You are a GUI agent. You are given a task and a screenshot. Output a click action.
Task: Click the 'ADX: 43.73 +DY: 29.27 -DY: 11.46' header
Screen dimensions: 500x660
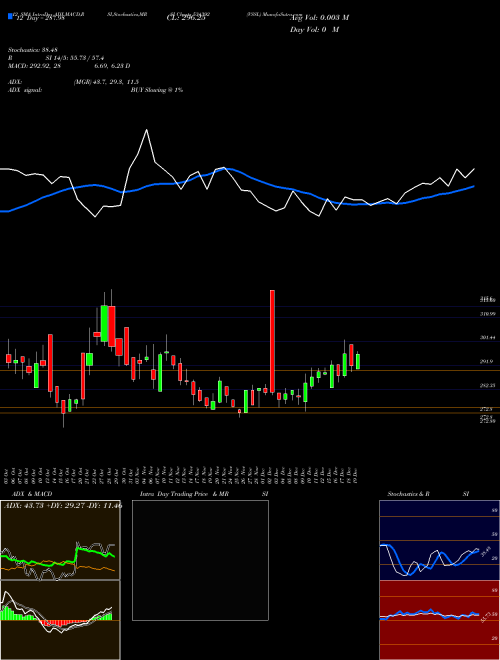tap(63, 505)
